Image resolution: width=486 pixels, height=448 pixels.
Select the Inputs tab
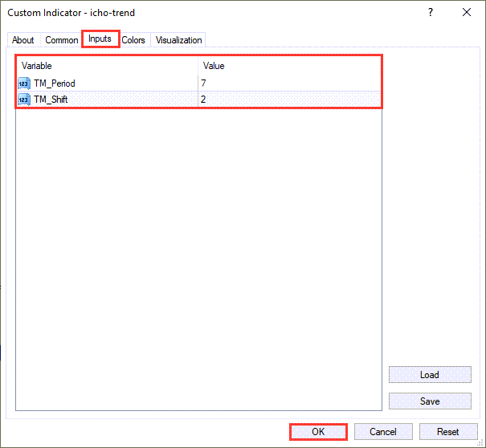(x=100, y=39)
